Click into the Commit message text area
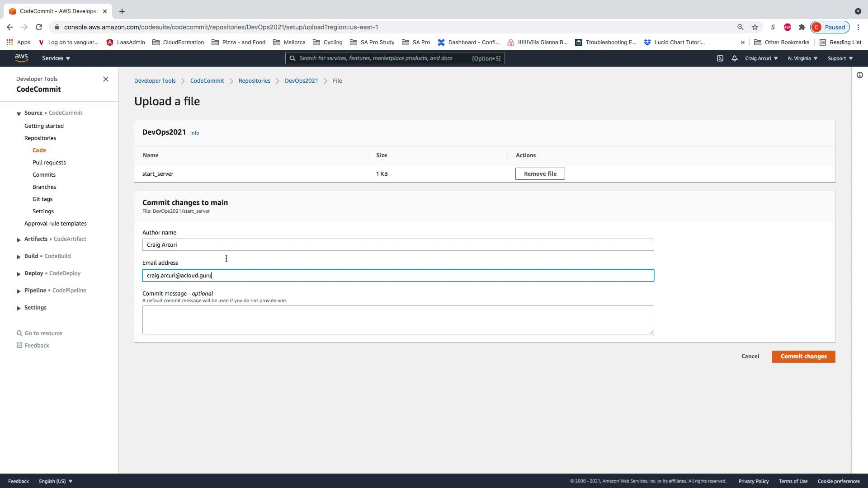 tap(398, 320)
